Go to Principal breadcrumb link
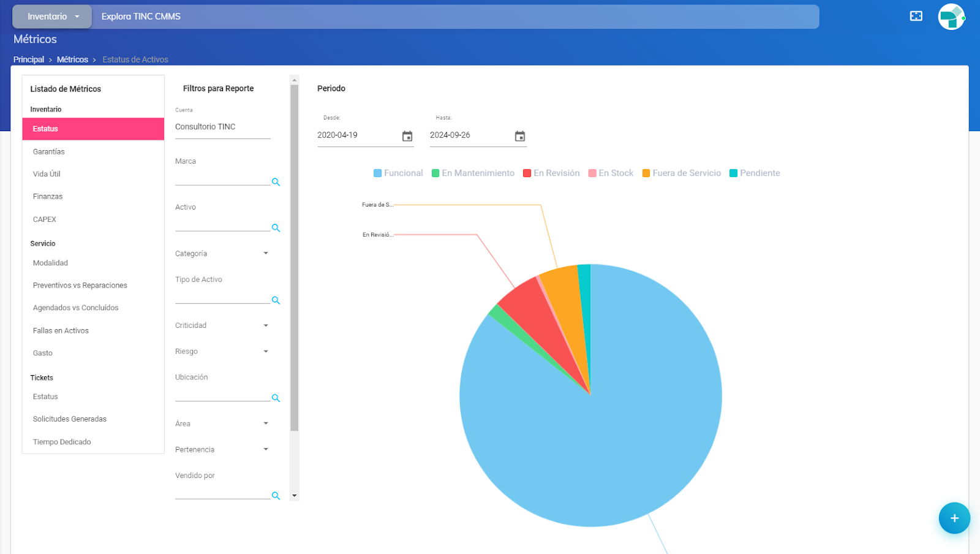This screenshot has height=554, width=980. (x=29, y=59)
